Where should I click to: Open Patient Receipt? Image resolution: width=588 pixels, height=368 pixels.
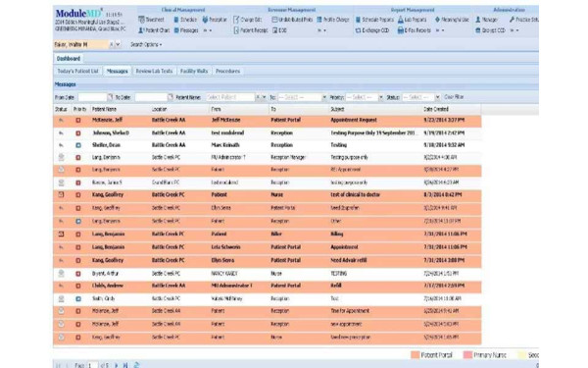tap(251, 30)
